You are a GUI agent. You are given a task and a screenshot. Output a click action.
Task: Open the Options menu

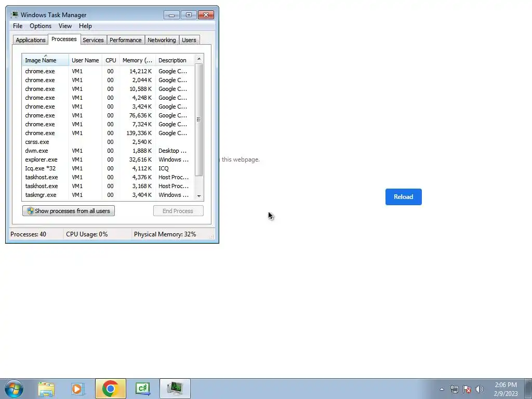click(41, 26)
